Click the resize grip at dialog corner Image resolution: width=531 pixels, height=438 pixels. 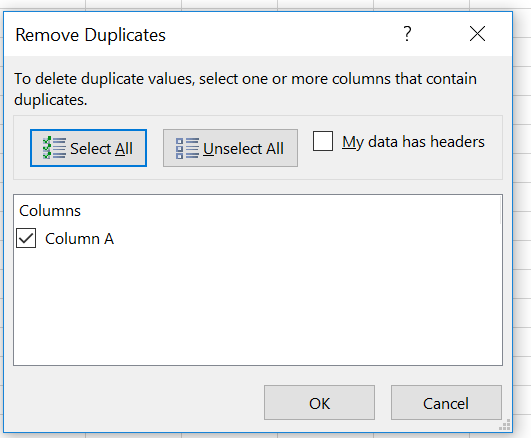click(x=505, y=425)
